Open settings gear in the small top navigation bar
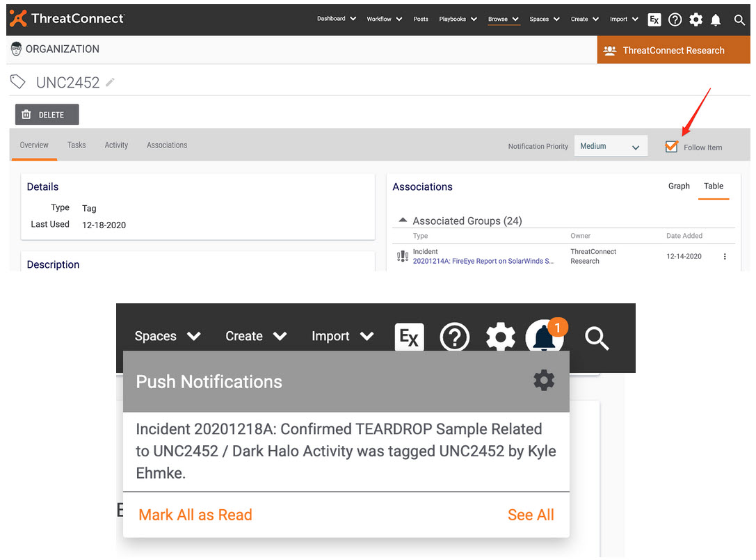This screenshot has height=560, width=756. (695, 19)
